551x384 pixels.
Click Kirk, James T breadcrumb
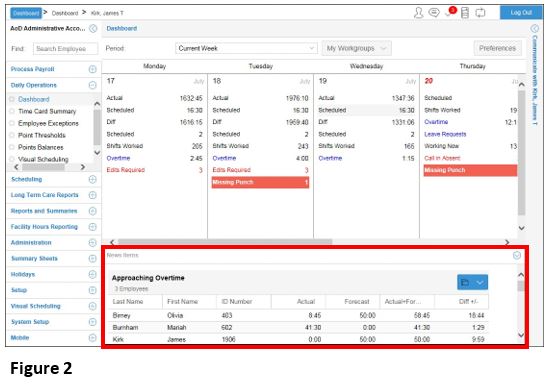point(107,13)
